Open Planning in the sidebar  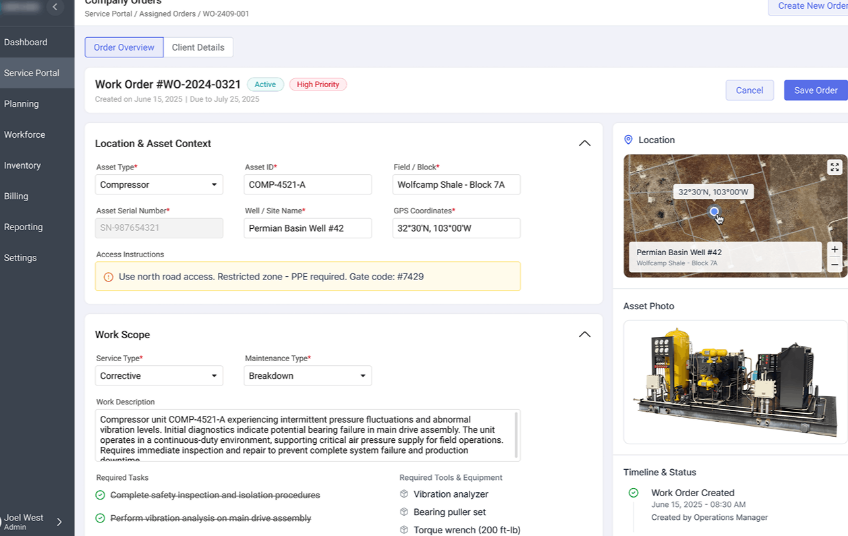37,104
